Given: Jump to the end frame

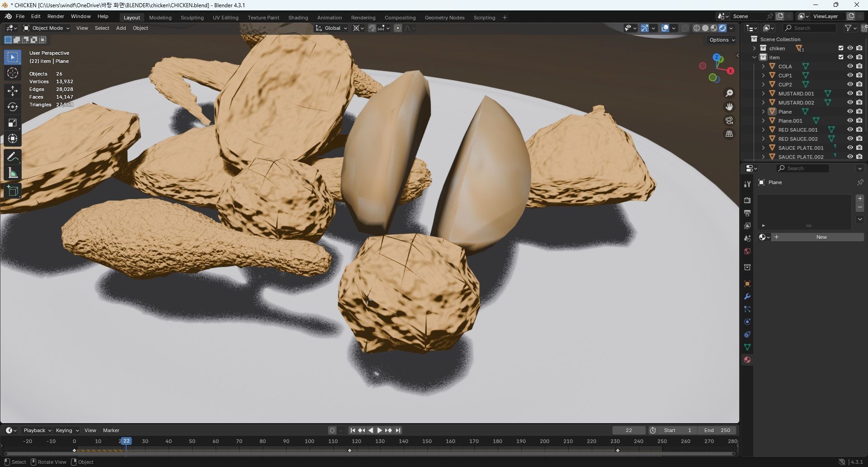Looking at the screenshot, I should point(398,430).
